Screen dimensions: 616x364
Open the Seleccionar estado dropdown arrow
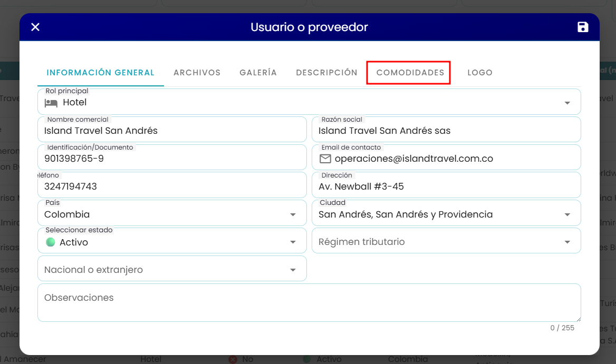tap(293, 242)
